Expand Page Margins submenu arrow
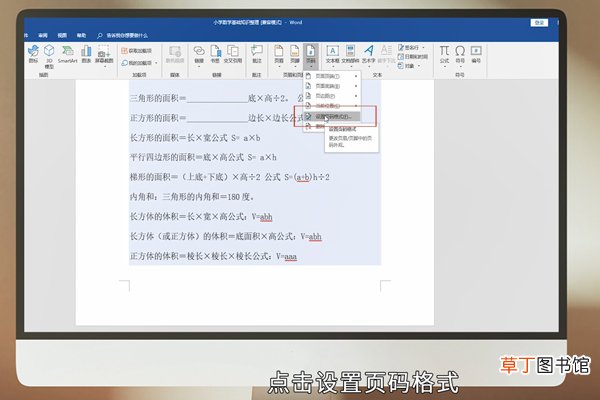The width and height of the screenshot is (600, 400). (x=356, y=96)
